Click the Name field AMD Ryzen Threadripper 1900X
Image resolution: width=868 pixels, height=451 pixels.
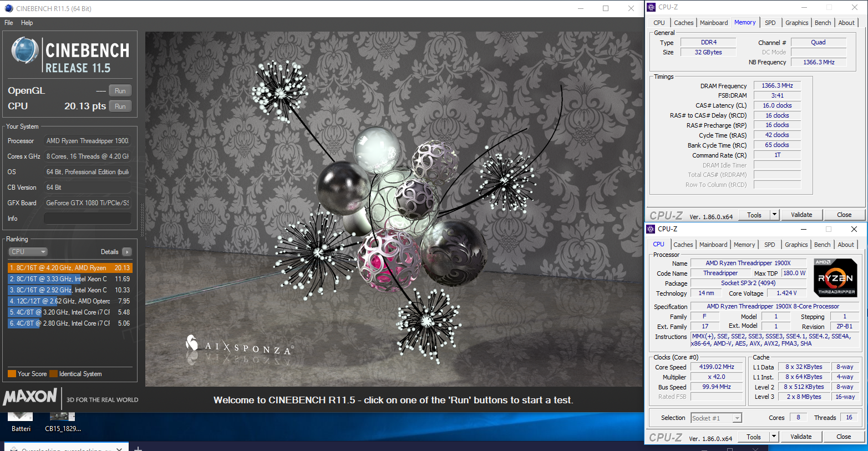(x=748, y=263)
